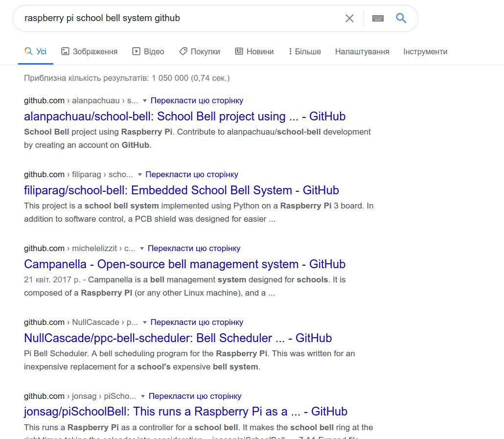Open Інструменти options
The height and width of the screenshot is (439, 504).
point(425,51)
